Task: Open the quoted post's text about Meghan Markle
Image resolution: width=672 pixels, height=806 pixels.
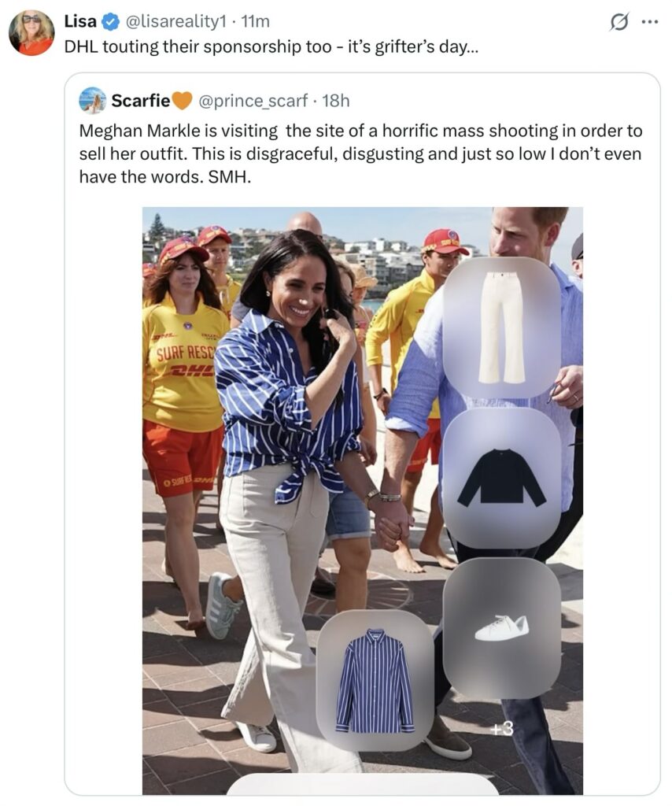Action: (360, 153)
